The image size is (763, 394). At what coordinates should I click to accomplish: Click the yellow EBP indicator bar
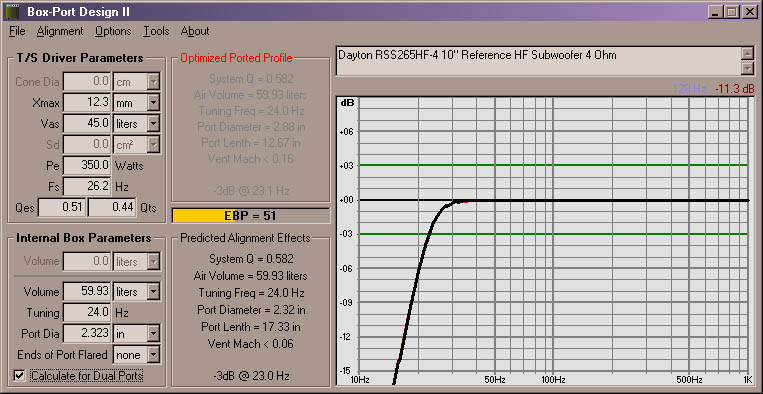(x=250, y=215)
